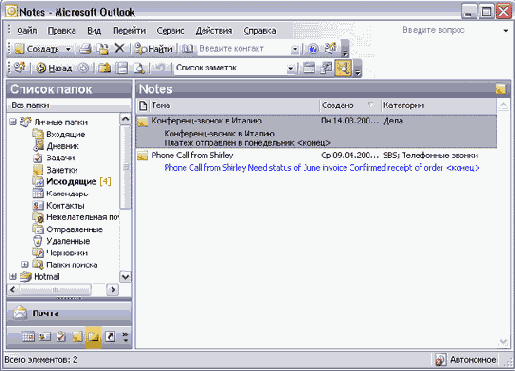515x371 pixels.
Task: Click the Print icon in the toolbar
Action: coord(85,49)
